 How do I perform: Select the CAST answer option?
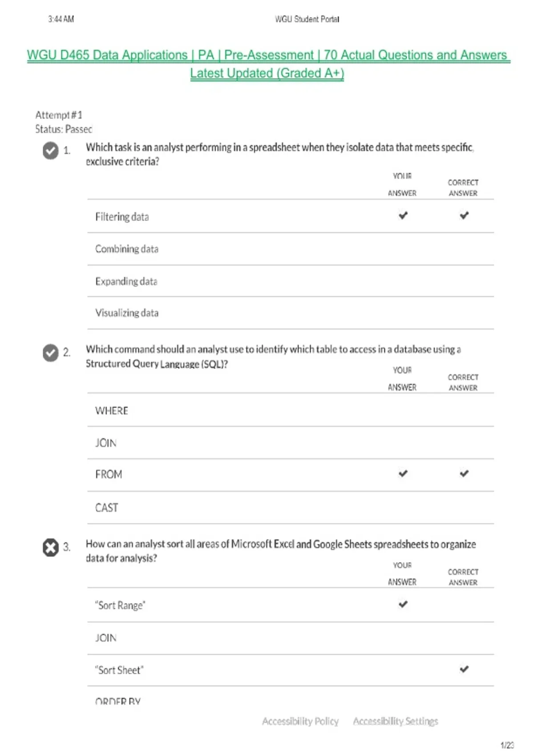coord(291,507)
